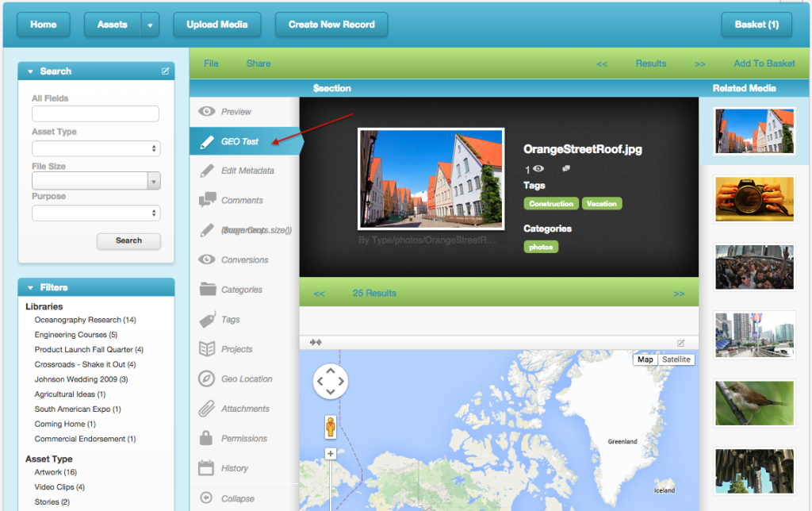This screenshot has width=812, height=511.
Task: Click the OrangeStreetRoof.jpg preview image
Action: (431, 179)
